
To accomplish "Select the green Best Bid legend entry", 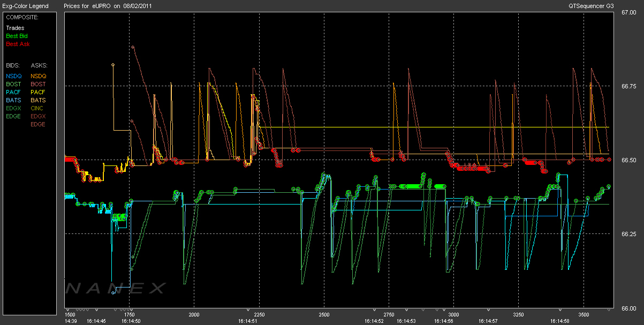I will click(17, 36).
